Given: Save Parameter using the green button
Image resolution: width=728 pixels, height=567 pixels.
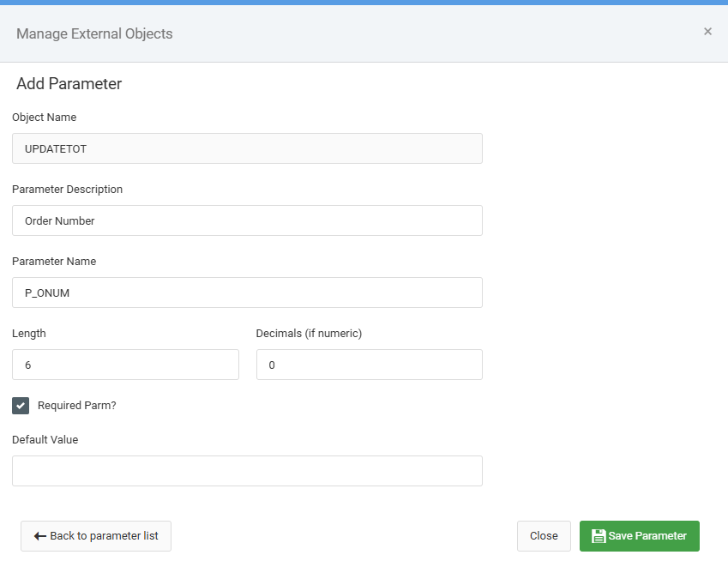Looking at the screenshot, I should point(640,536).
